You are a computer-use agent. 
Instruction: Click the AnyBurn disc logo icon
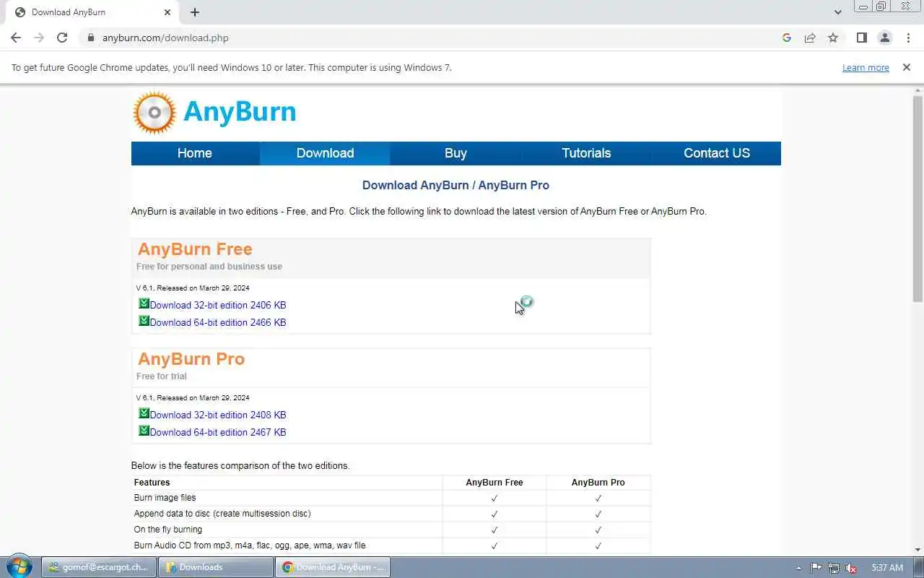point(154,112)
